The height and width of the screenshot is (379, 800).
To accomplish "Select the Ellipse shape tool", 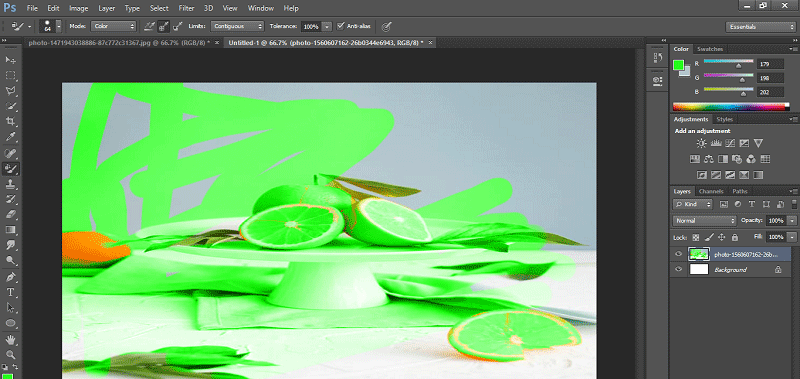I will 10,323.
